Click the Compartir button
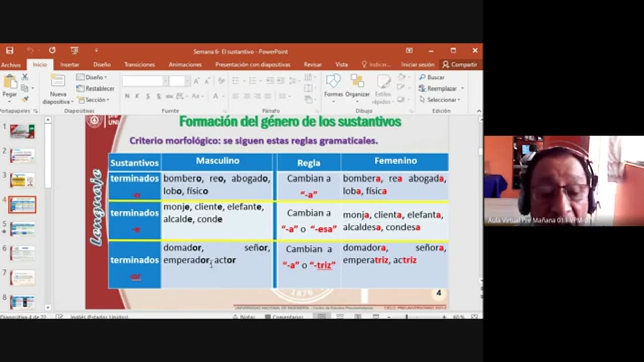 pos(459,65)
